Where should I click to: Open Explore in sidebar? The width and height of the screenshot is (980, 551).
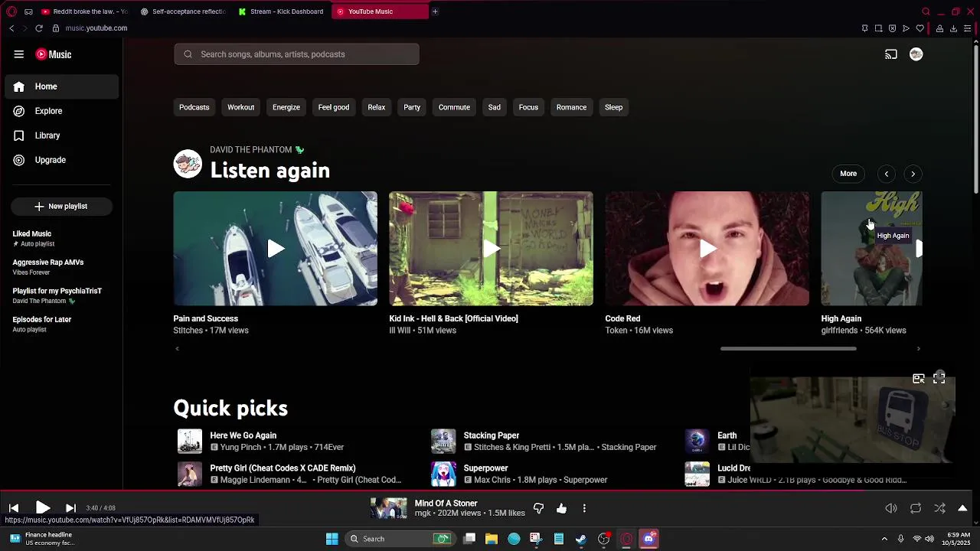62,111
